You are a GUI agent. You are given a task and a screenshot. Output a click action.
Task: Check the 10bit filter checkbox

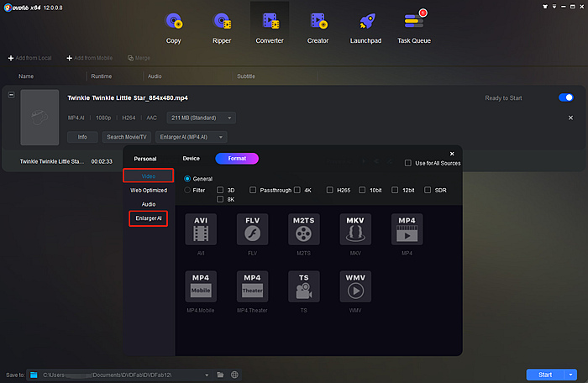[x=362, y=190]
